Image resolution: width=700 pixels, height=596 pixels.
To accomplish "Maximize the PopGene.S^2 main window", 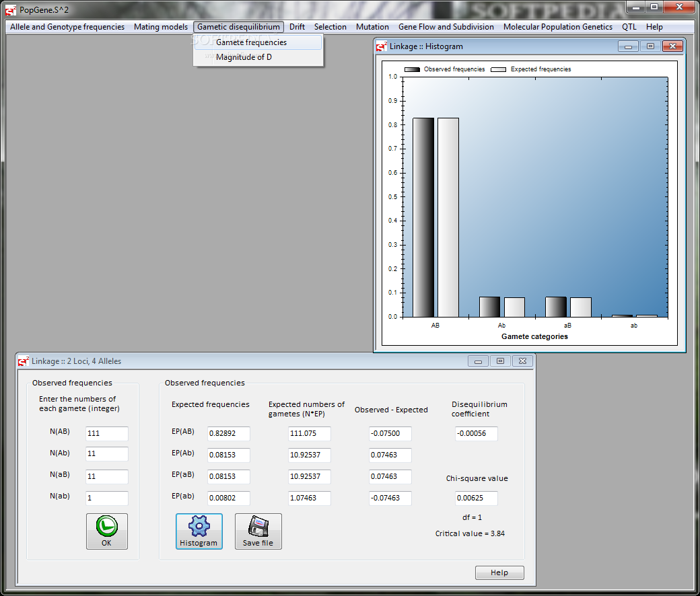I will 654,7.
